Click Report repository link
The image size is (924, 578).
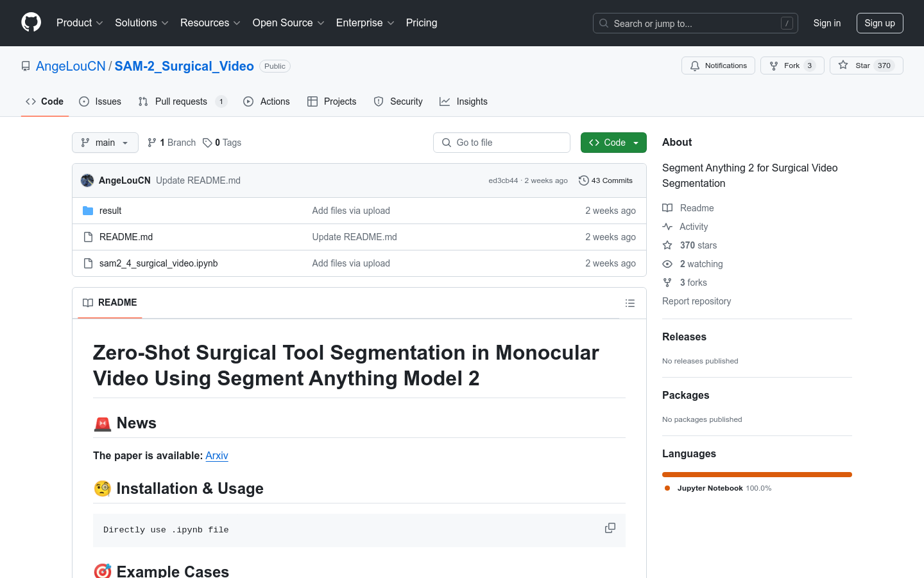point(696,301)
